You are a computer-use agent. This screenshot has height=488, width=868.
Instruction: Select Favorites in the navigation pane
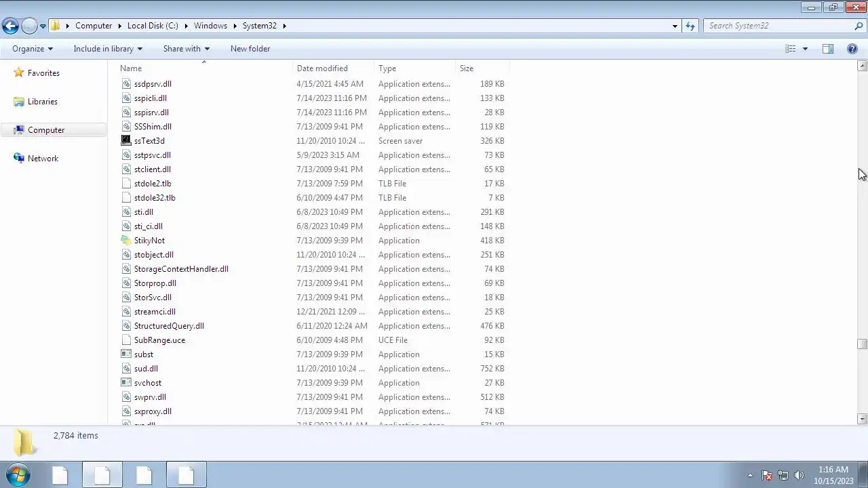(43, 73)
